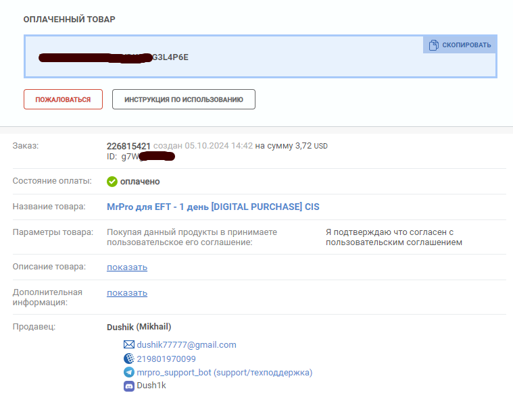
Task: Open ИНСТРУКЦИЯ ПО ИСПОЛЬЗОВАНИЮ button
Action: pos(184,99)
